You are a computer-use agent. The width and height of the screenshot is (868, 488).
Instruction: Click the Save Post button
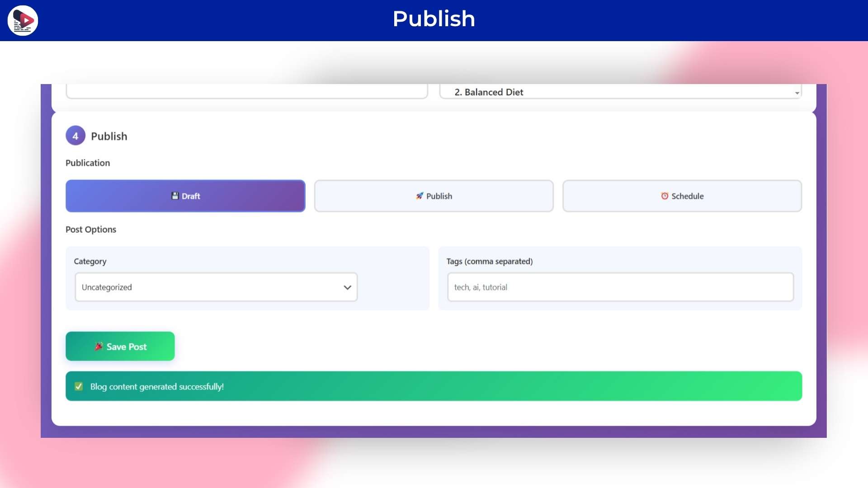click(x=120, y=346)
